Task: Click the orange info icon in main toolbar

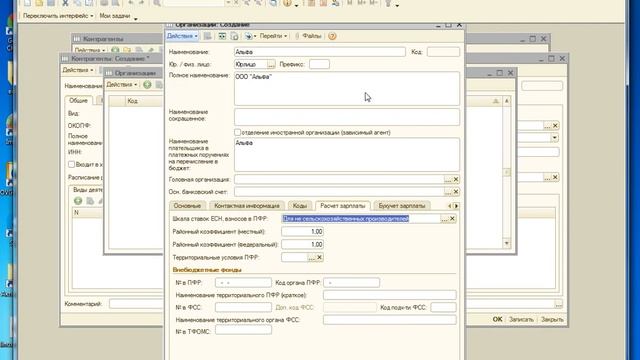Action: pos(287,3)
